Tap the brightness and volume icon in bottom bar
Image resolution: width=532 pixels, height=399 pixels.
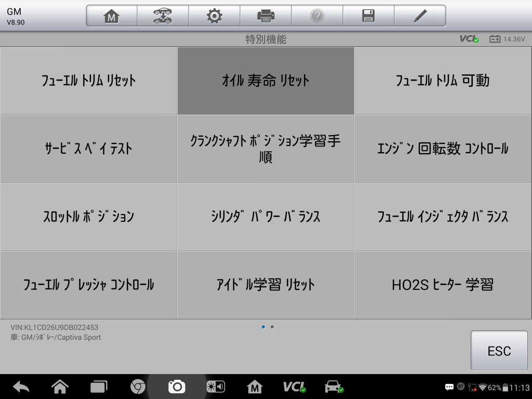(216, 387)
